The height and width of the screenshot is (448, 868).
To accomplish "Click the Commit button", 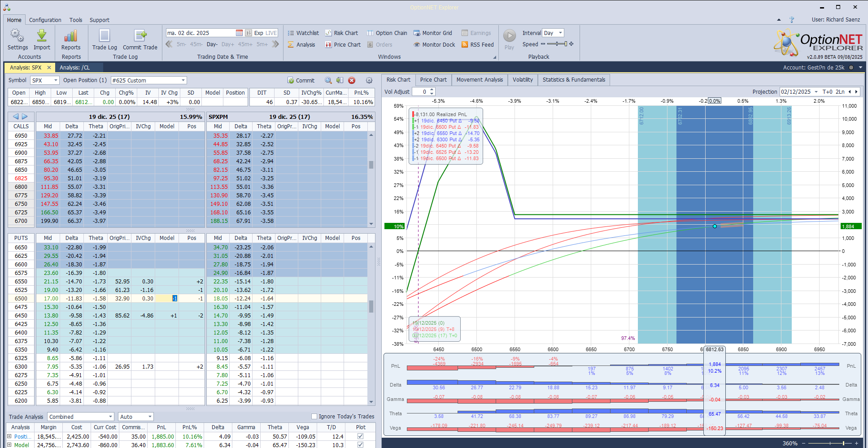I will coord(301,81).
